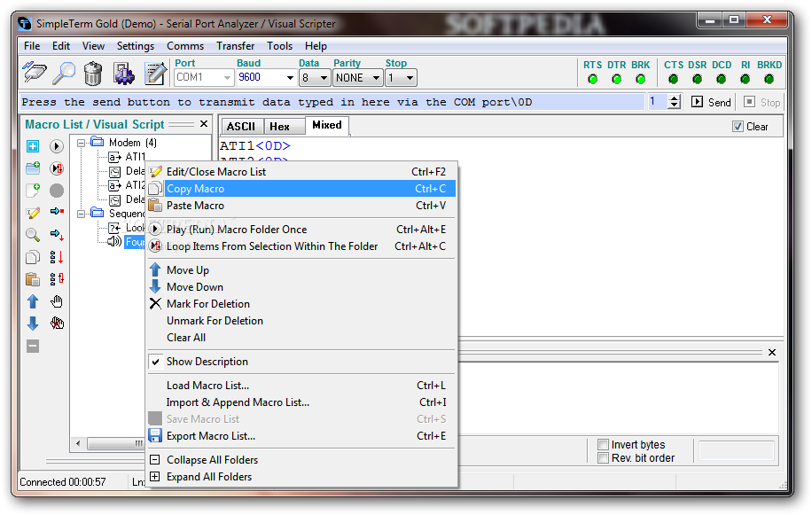Choose Move Up in context menu
812x515 pixels.
301,270
